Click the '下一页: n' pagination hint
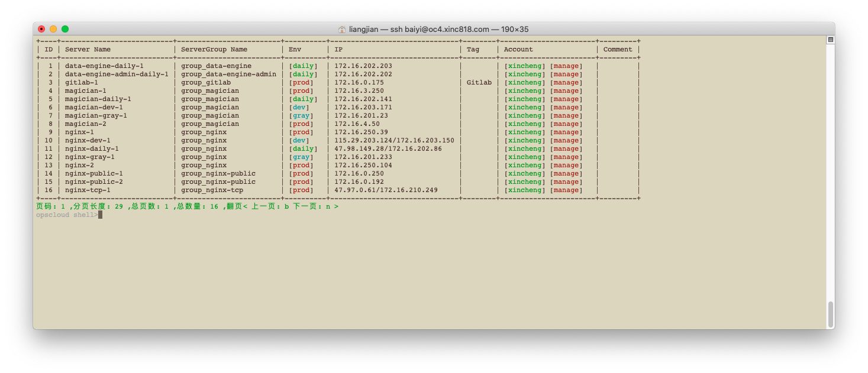 312,207
